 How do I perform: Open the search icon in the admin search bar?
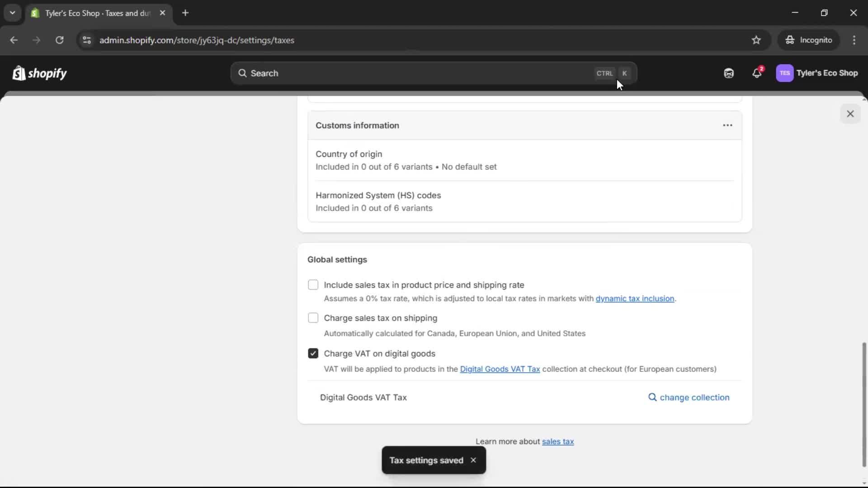click(x=243, y=73)
